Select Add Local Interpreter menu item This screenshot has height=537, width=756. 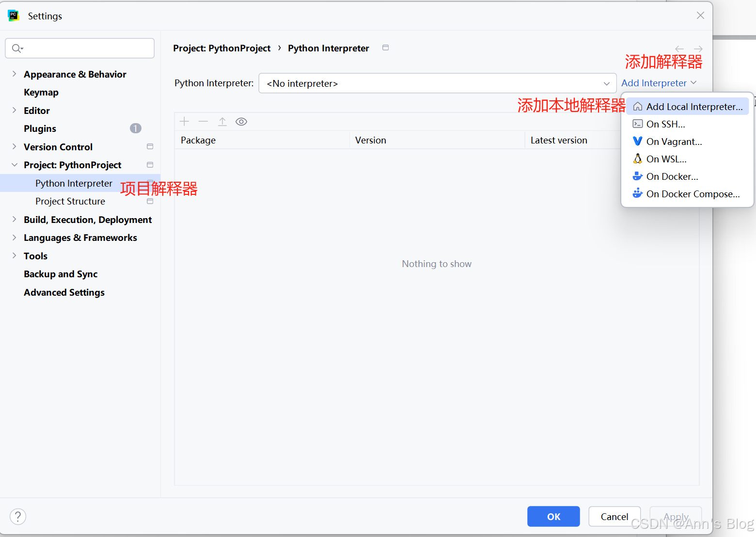click(687, 107)
